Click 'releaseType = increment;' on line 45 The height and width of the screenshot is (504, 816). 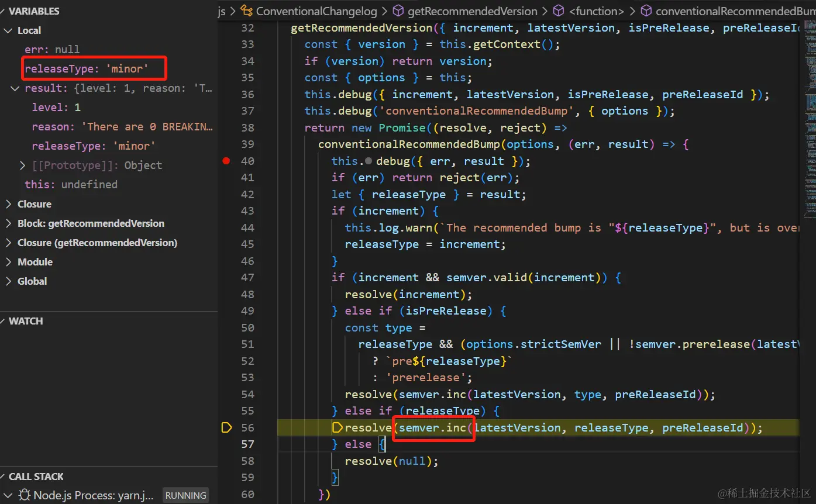pyautogui.click(x=425, y=244)
